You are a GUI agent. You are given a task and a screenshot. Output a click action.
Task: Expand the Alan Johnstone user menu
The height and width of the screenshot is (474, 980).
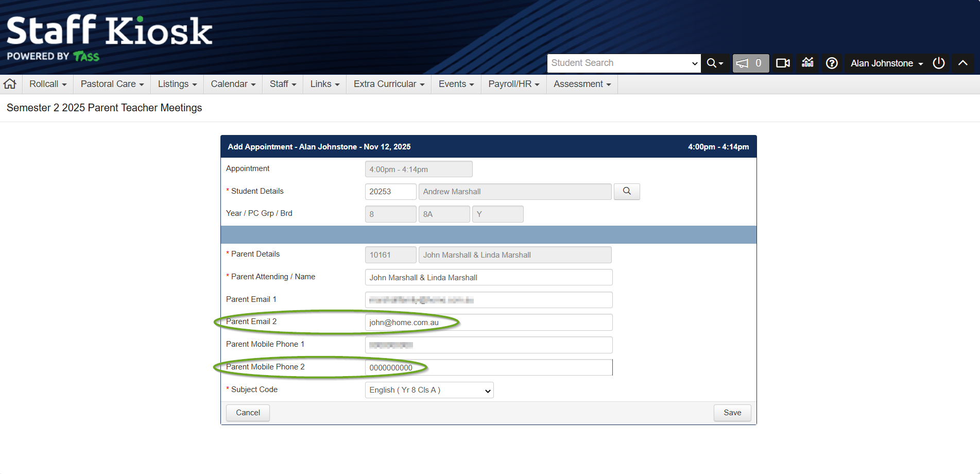pos(886,63)
